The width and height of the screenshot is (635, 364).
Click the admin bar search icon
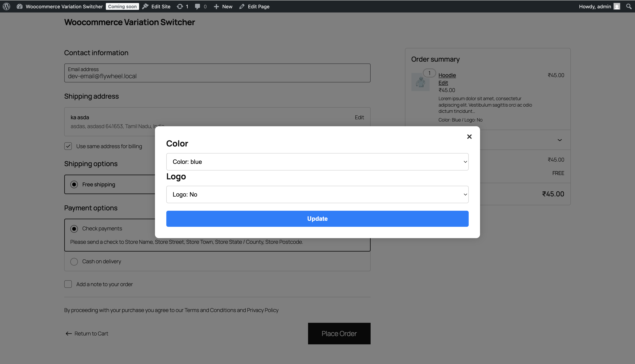(x=629, y=6)
